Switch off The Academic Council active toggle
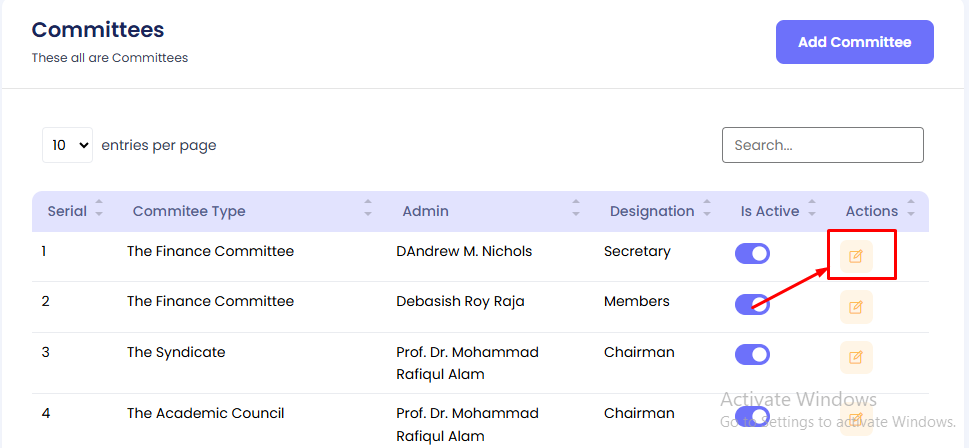969x448 pixels. [x=752, y=415]
